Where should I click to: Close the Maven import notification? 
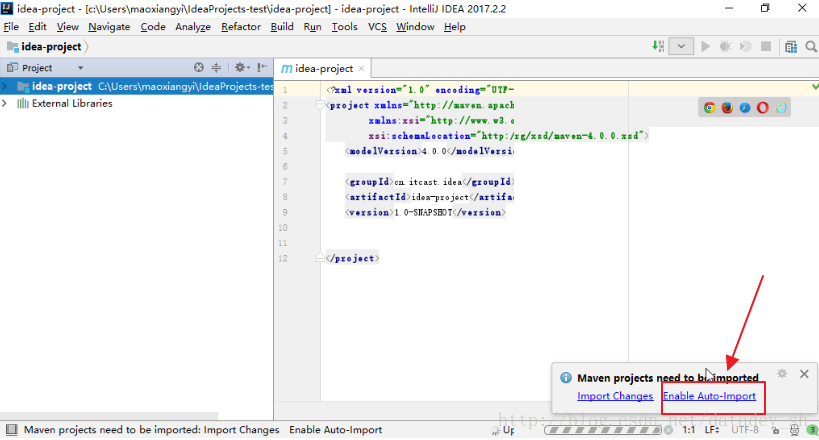tap(804, 374)
